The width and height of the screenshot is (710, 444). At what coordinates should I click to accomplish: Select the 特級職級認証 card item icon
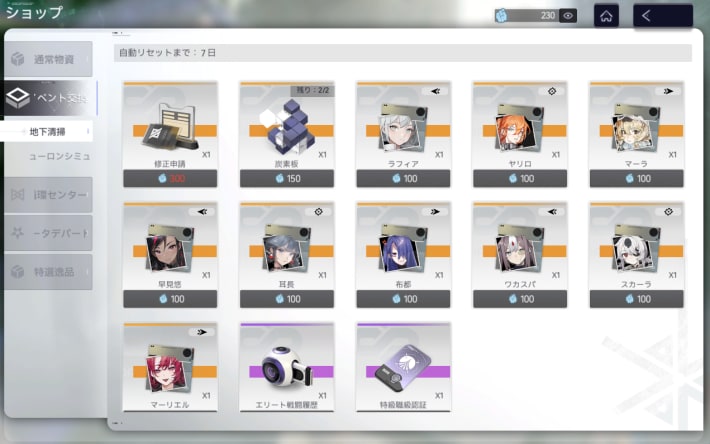[403, 369]
